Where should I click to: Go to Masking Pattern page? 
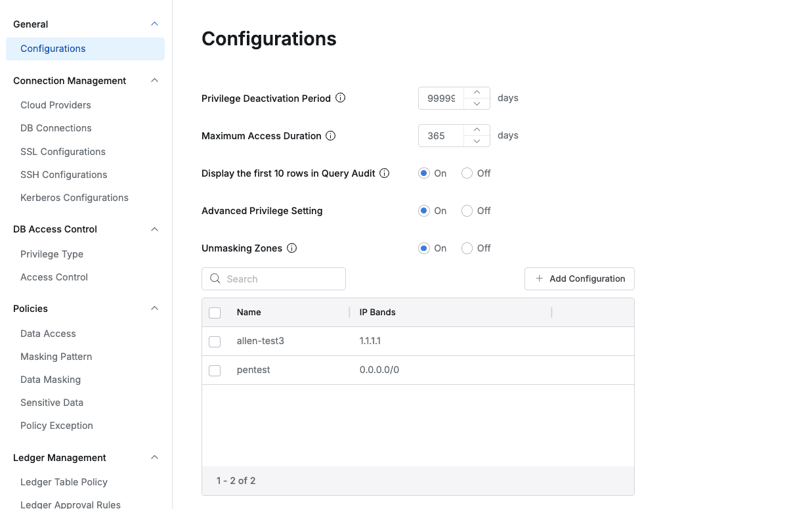56,357
